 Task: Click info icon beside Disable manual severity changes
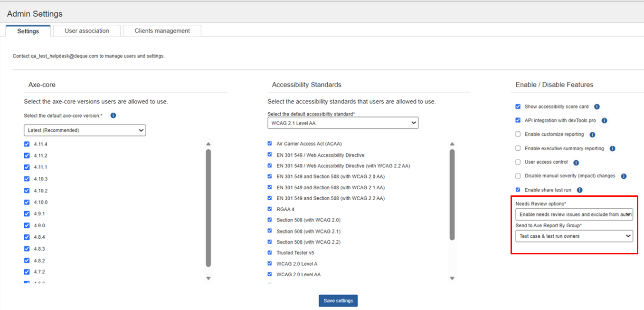[x=624, y=176]
